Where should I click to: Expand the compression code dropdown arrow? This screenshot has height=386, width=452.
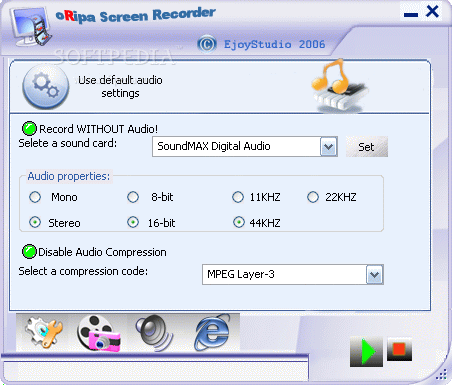pyautogui.click(x=375, y=275)
